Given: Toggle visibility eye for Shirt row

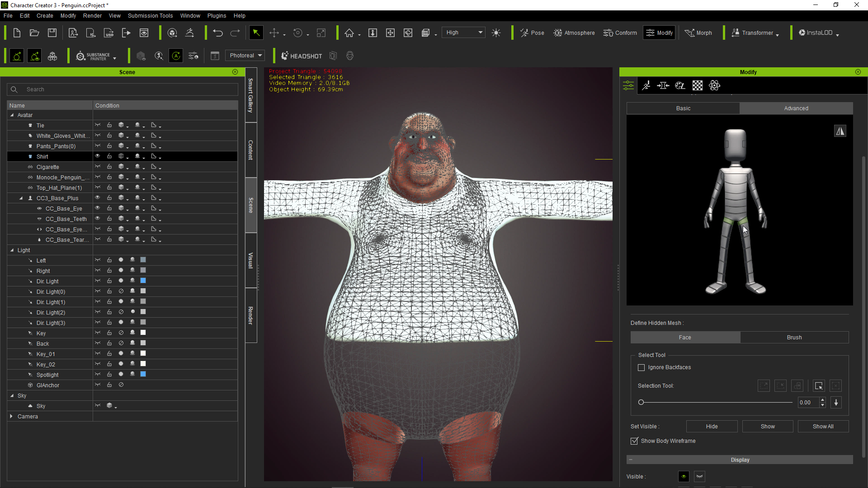Looking at the screenshot, I should coord(97,156).
